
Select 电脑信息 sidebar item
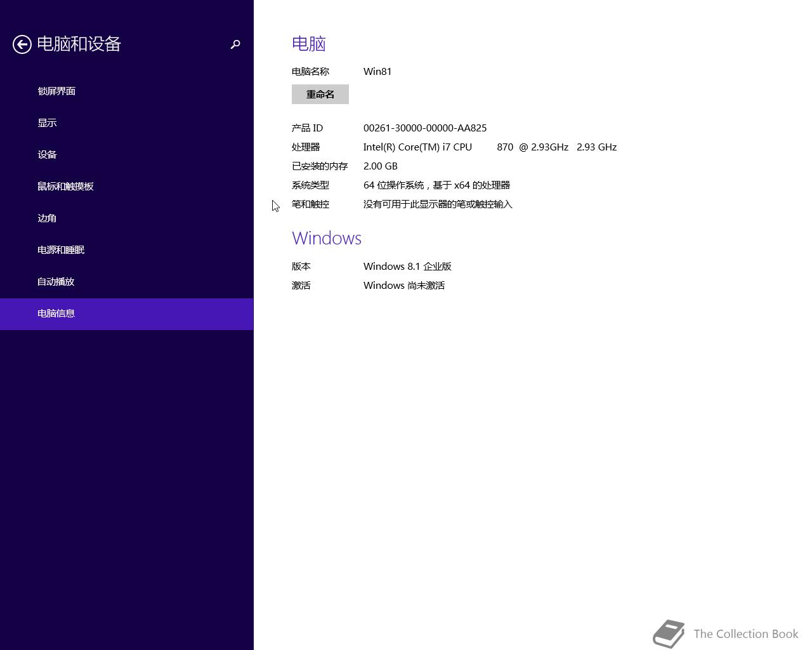pos(127,314)
